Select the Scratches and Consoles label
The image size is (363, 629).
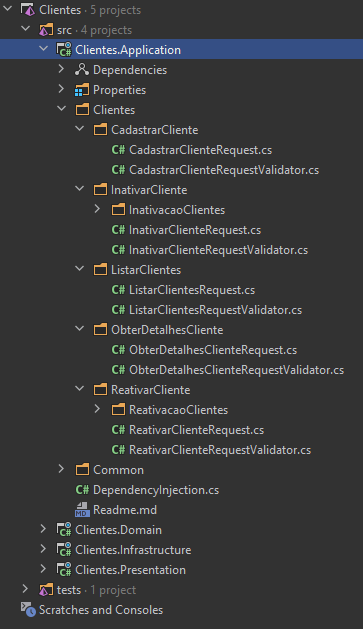pyautogui.click(x=101, y=610)
